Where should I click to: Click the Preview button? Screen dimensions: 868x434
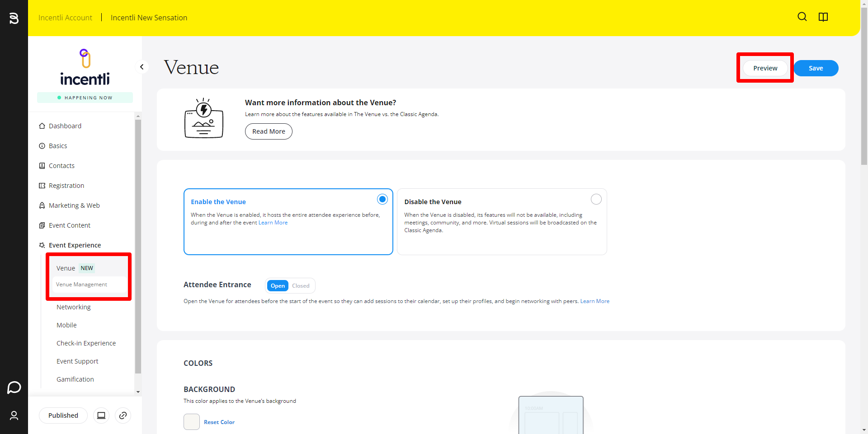tap(765, 68)
